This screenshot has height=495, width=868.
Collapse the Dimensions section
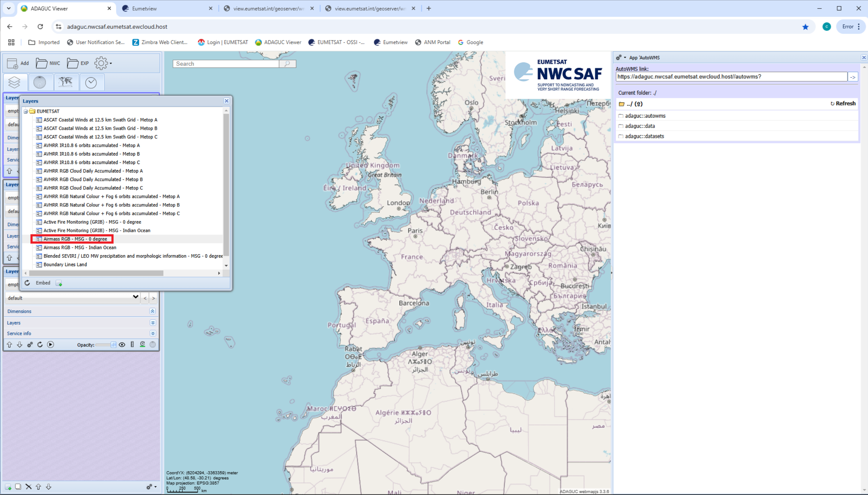point(152,311)
